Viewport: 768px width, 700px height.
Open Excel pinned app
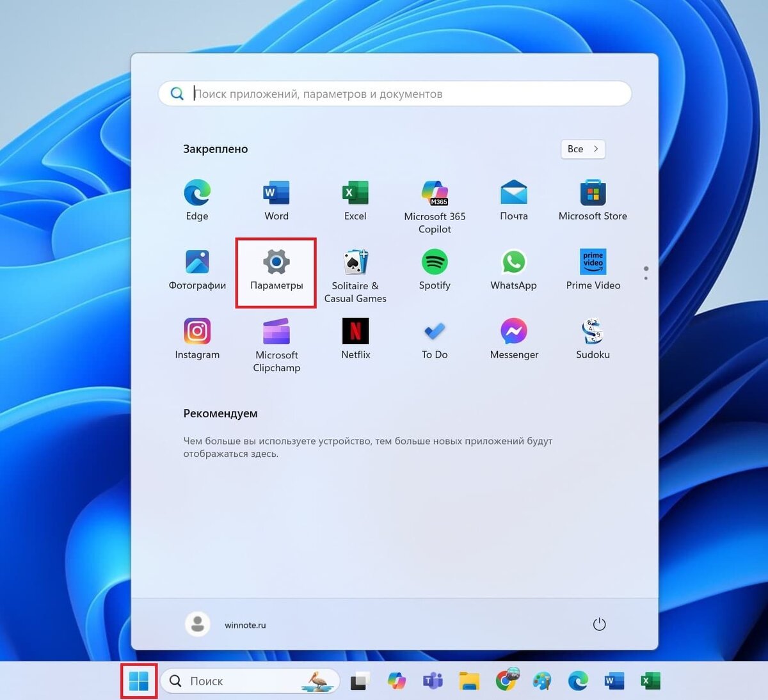click(355, 200)
